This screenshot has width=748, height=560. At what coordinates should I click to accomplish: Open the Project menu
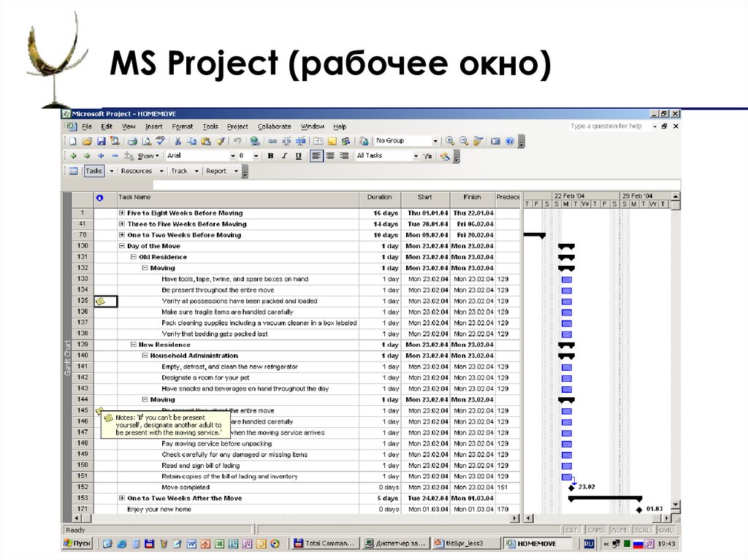pos(237,127)
